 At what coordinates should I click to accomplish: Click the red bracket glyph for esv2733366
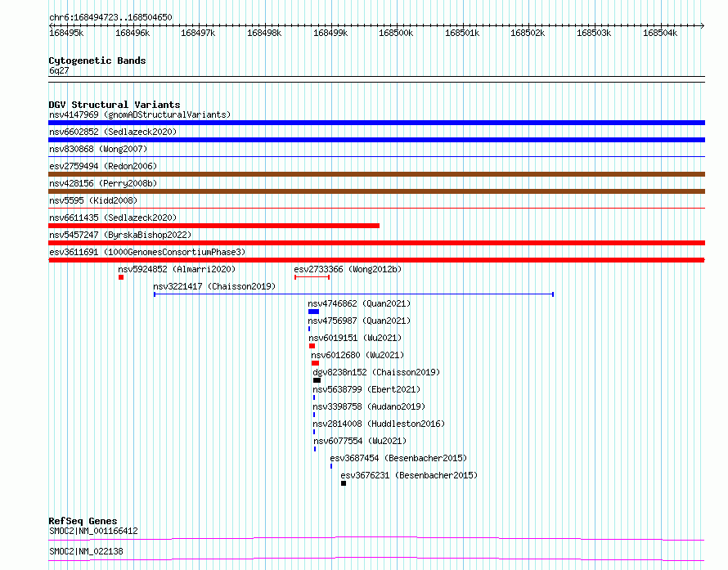click(312, 277)
